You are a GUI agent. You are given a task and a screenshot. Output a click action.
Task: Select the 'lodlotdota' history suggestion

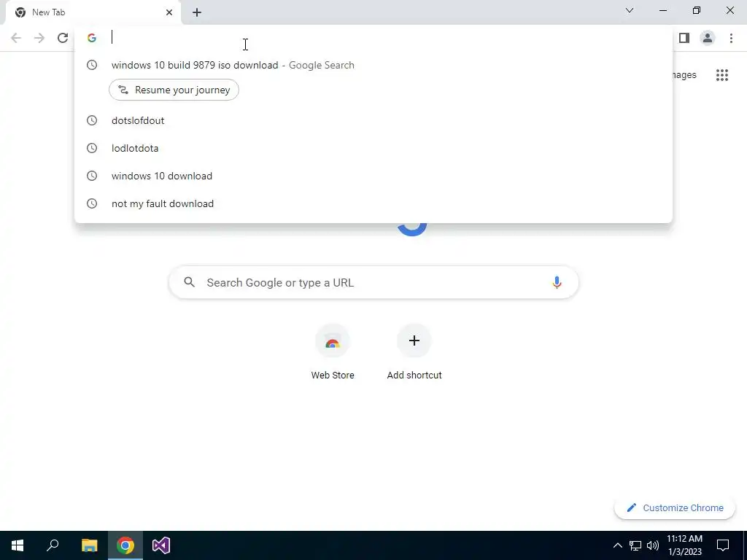click(373, 148)
